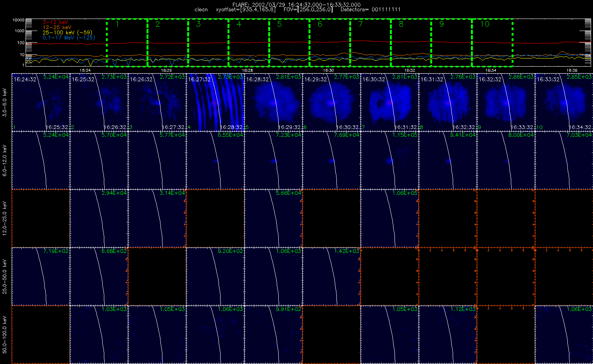Image resolution: width=593 pixels, height=364 pixels.
Task: Open the 50.0-100.0 keV image labeled 1.03E+03
Action: [x=99, y=334]
